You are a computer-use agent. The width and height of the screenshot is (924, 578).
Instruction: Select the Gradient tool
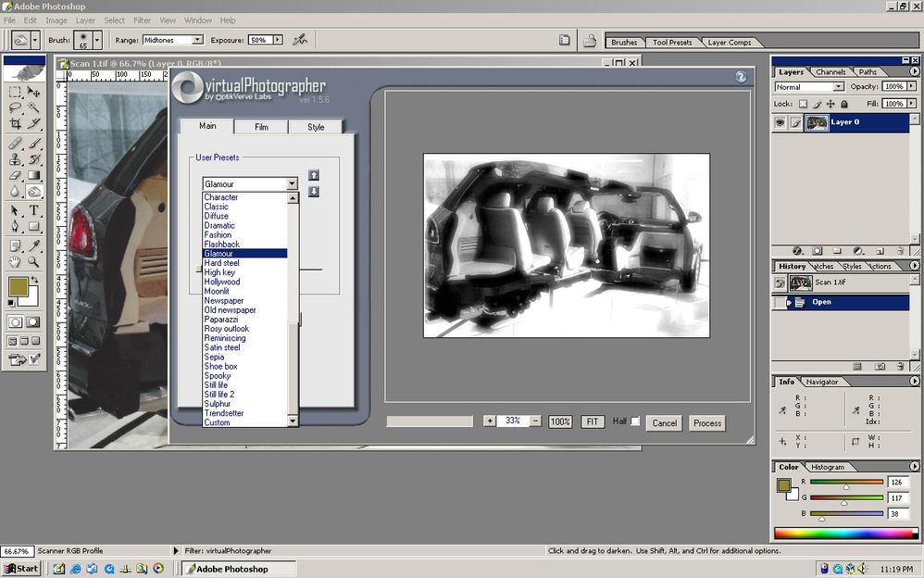(x=33, y=175)
